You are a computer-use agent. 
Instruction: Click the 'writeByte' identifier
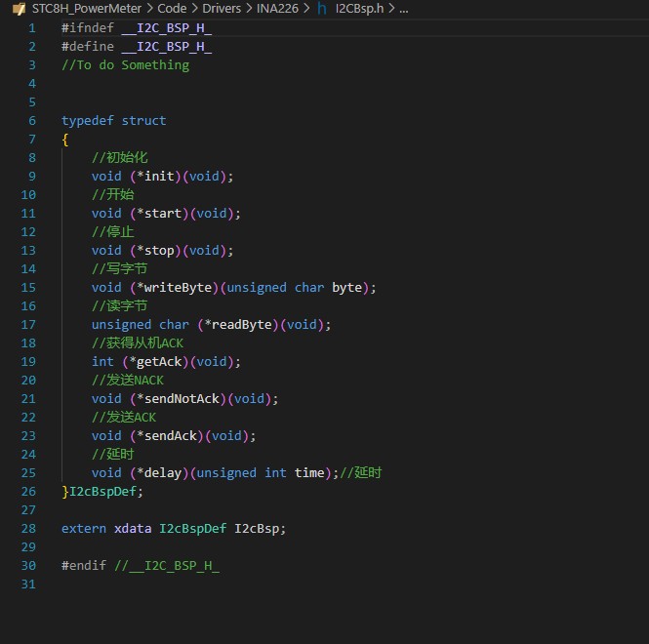coord(178,288)
